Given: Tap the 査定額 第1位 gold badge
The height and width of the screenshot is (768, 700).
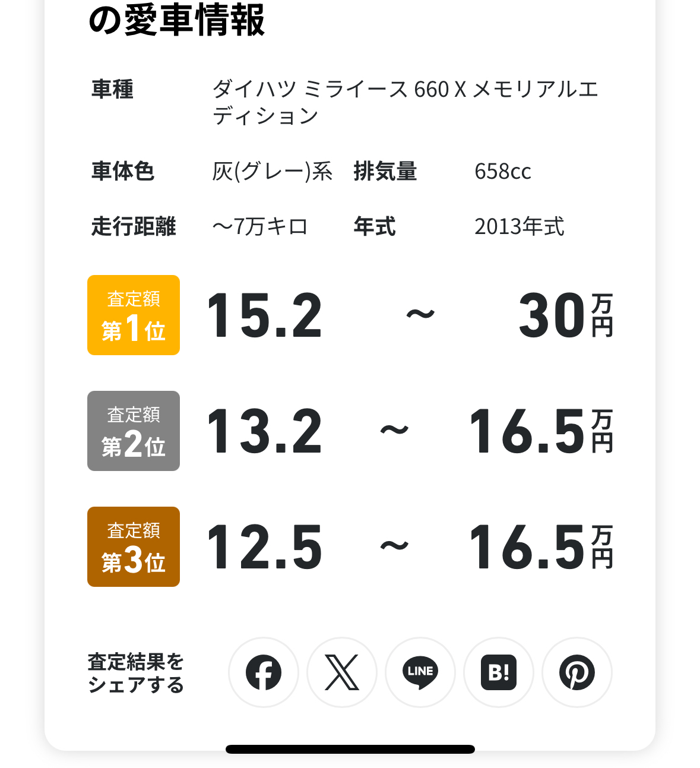Looking at the screenshot, I should click(134, 315).
